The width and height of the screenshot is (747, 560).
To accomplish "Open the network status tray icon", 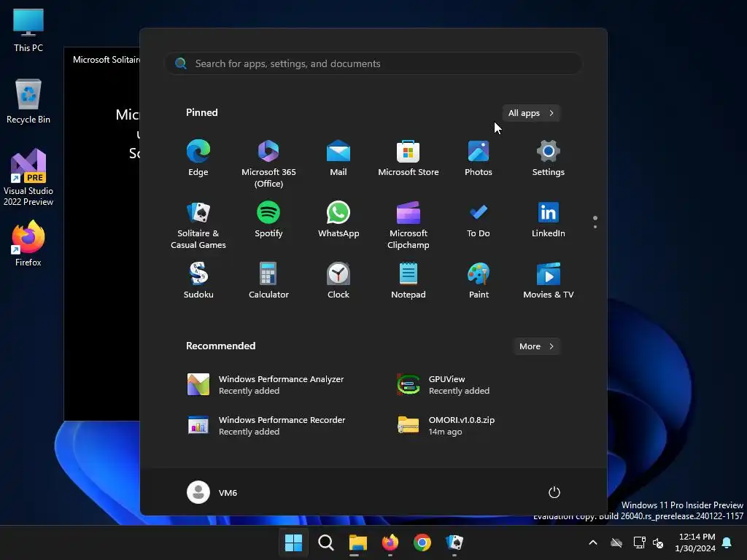I will [639, 542].
